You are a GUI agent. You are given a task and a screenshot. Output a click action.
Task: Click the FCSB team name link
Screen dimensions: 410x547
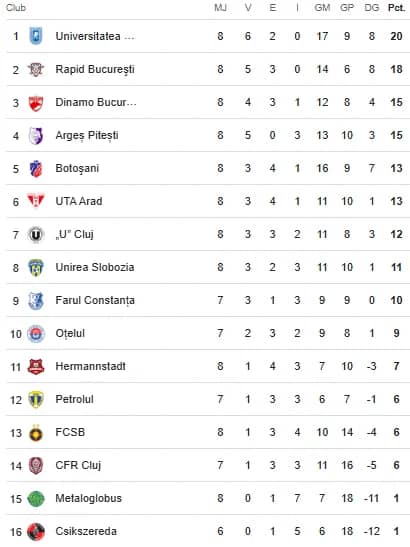tap(70, 432)
